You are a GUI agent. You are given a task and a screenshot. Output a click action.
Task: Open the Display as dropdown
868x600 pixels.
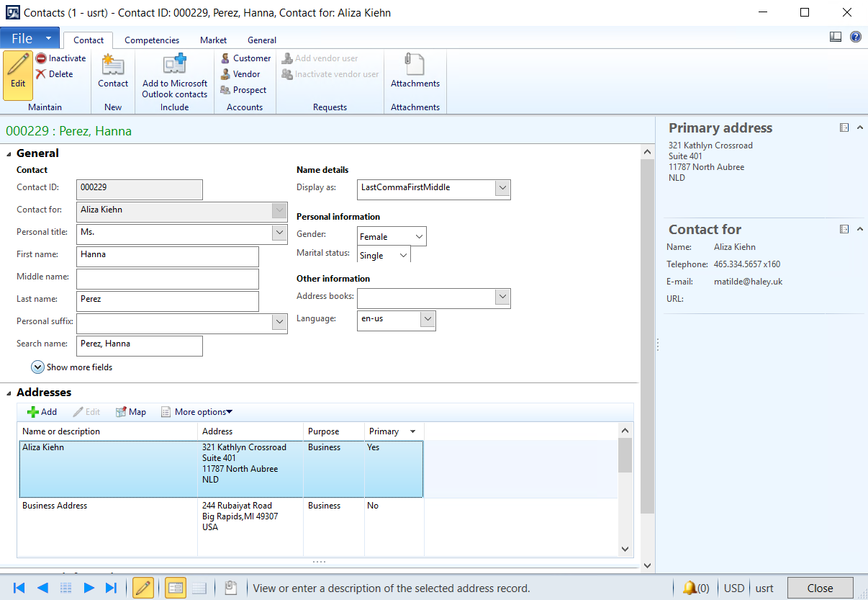502,188
